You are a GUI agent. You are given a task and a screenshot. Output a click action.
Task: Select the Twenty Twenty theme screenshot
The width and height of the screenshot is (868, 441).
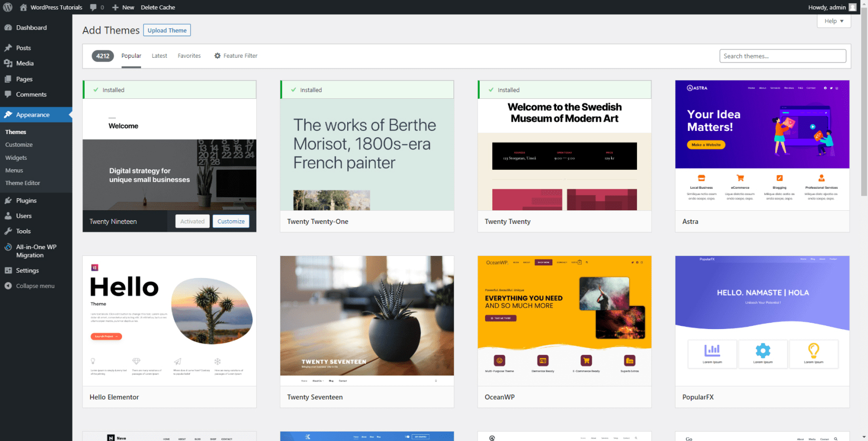click(x=564, y=155)
